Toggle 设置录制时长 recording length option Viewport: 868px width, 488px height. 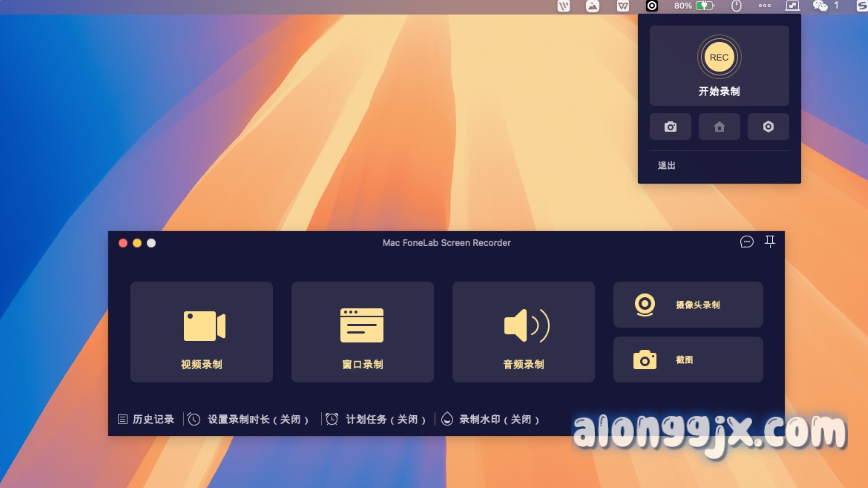(x=248, y=419)
